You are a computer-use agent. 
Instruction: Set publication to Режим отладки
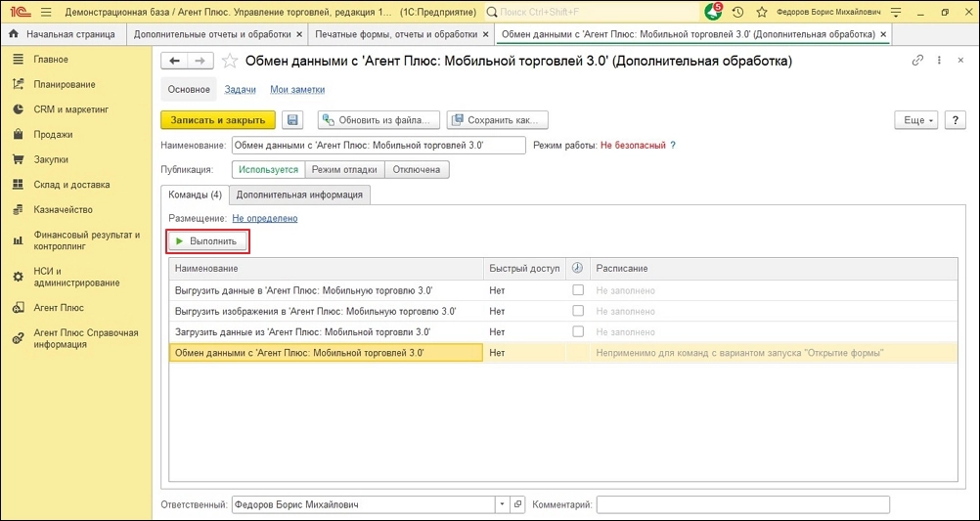point(344,169)
